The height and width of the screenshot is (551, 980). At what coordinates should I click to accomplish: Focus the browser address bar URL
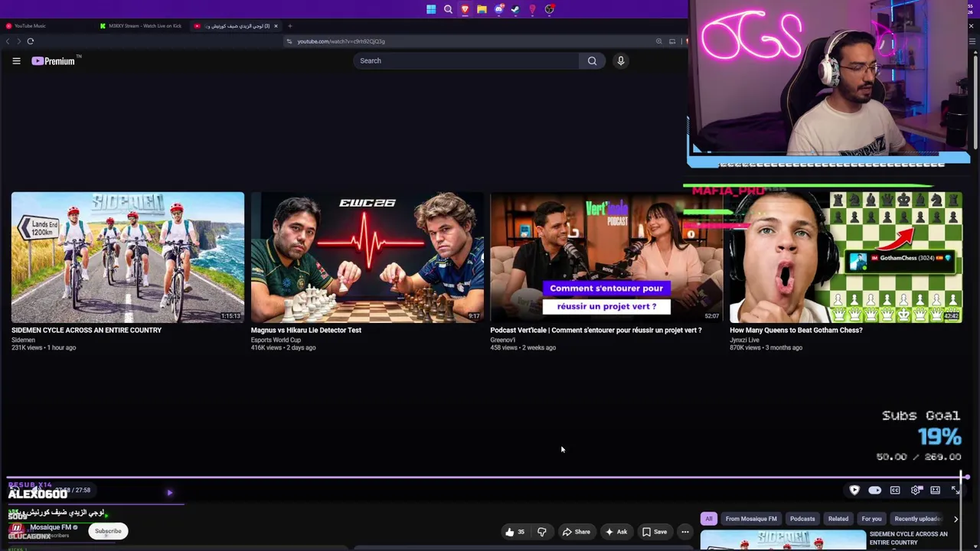pyautogui.click(x=341, y=41)
